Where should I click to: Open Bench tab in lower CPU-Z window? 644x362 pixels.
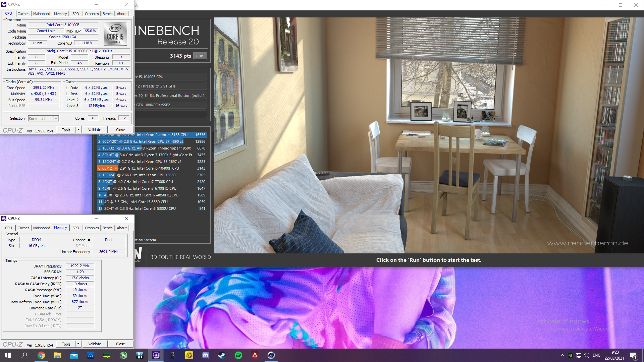tap(108, 228)
